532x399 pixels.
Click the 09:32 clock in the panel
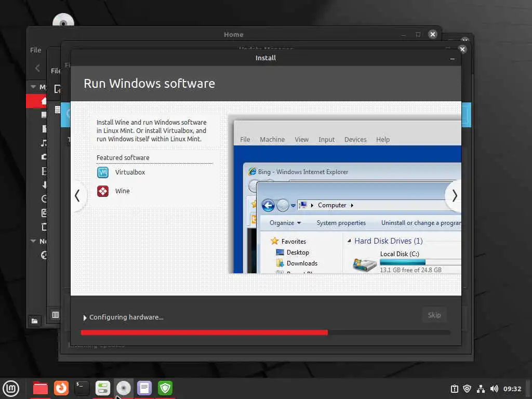point(512,389)
